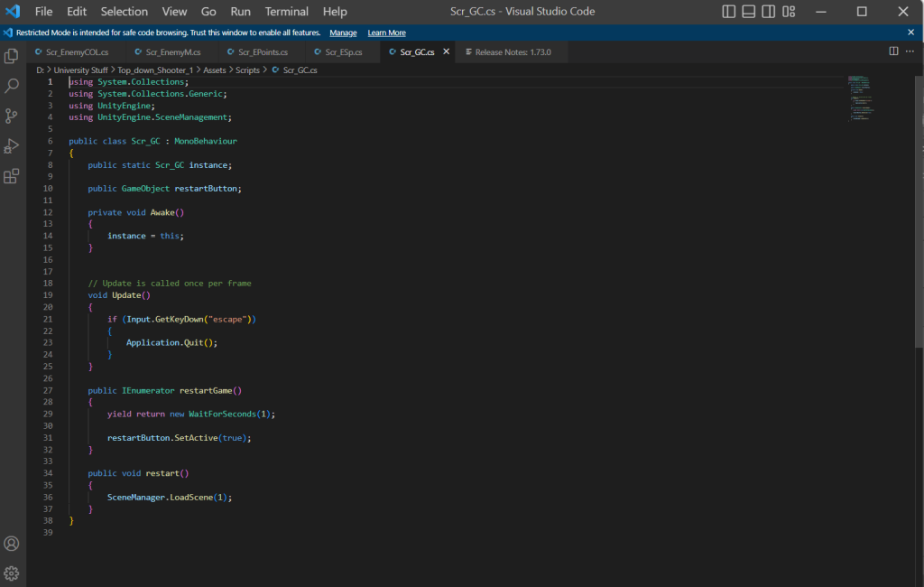Toggle the Primary Side Bar layout button

tap(729, 12)
